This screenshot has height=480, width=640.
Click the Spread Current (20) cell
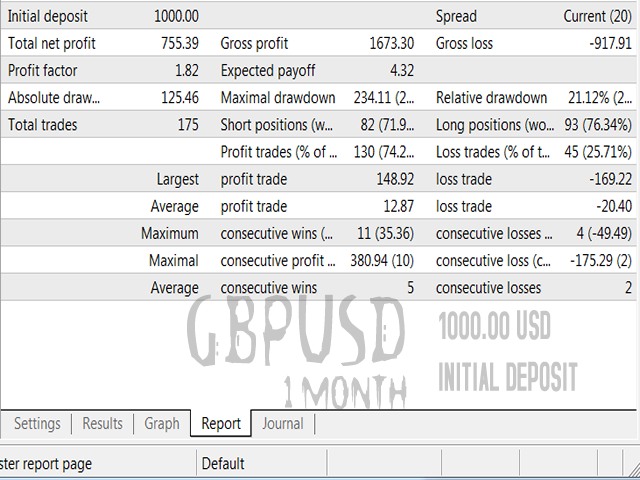598,17
